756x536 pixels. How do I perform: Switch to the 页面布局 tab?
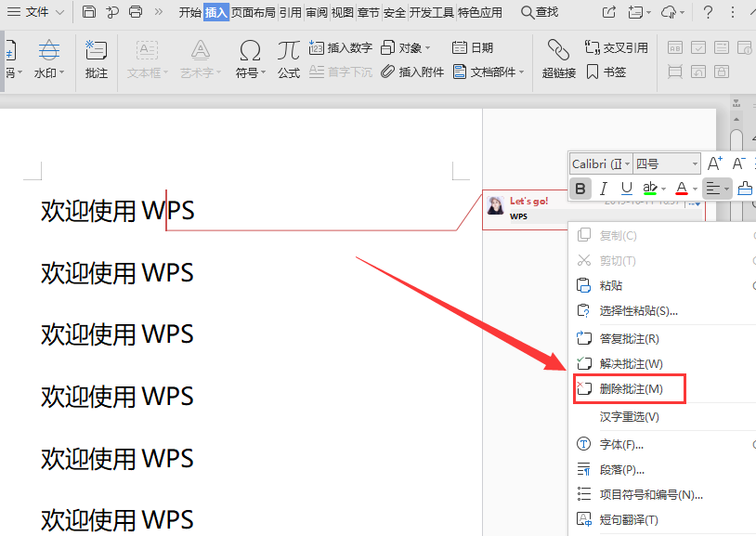pyautogui.click(x=254, y=12)
